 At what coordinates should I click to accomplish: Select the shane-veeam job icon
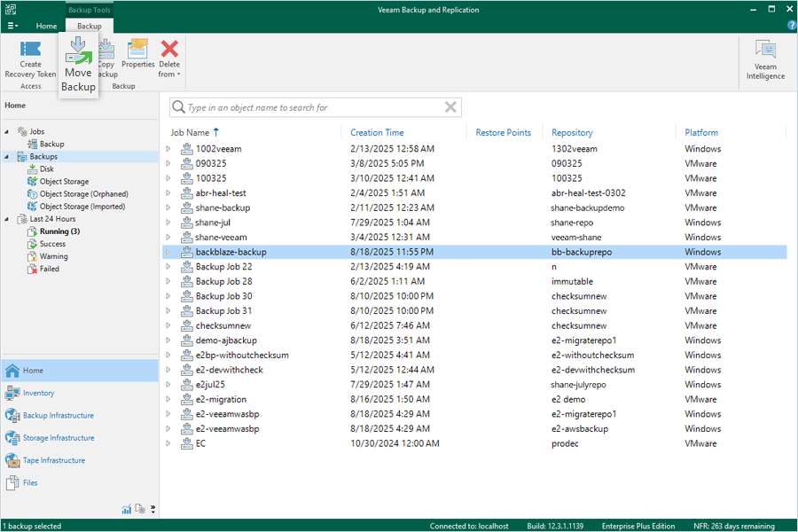(x=187, y=238)
